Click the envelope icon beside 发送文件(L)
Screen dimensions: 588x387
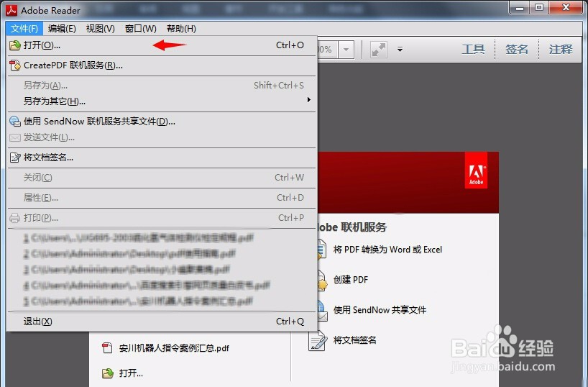[15, 138]
